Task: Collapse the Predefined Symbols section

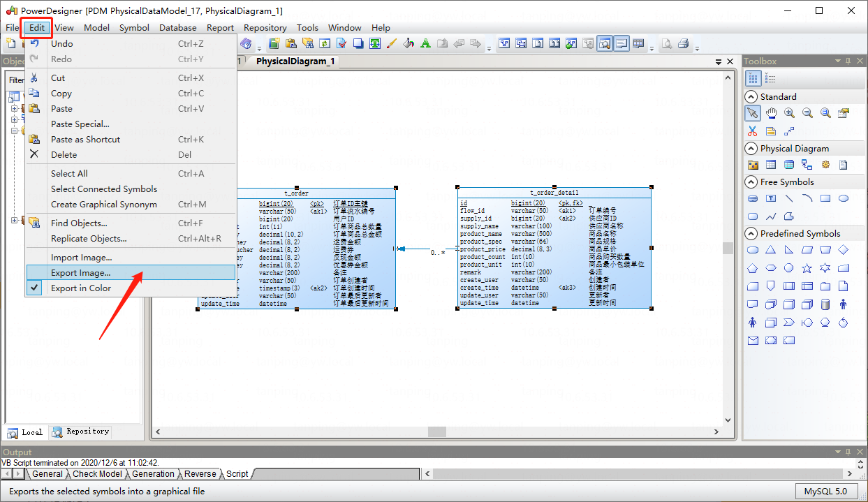Action: coord(751,233)
